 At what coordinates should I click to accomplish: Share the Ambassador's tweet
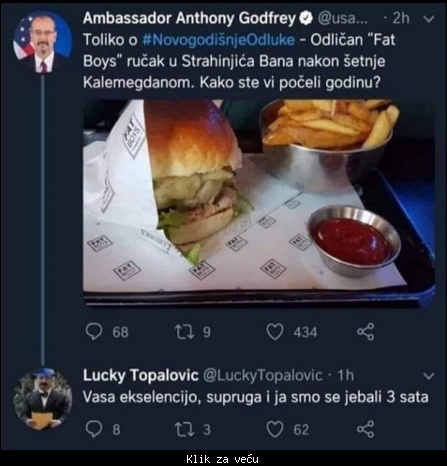(x=366, y=332)
